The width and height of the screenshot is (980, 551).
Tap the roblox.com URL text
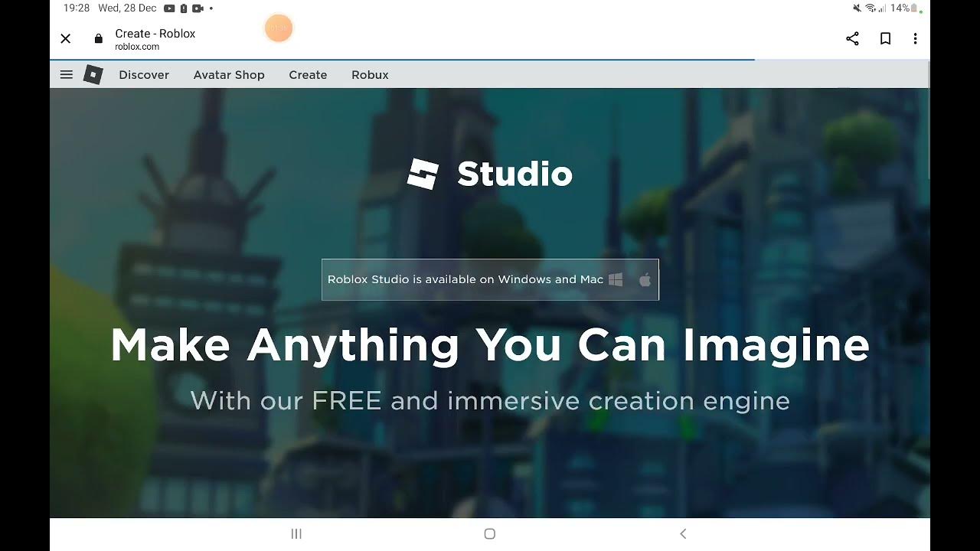tap(137, 47)
